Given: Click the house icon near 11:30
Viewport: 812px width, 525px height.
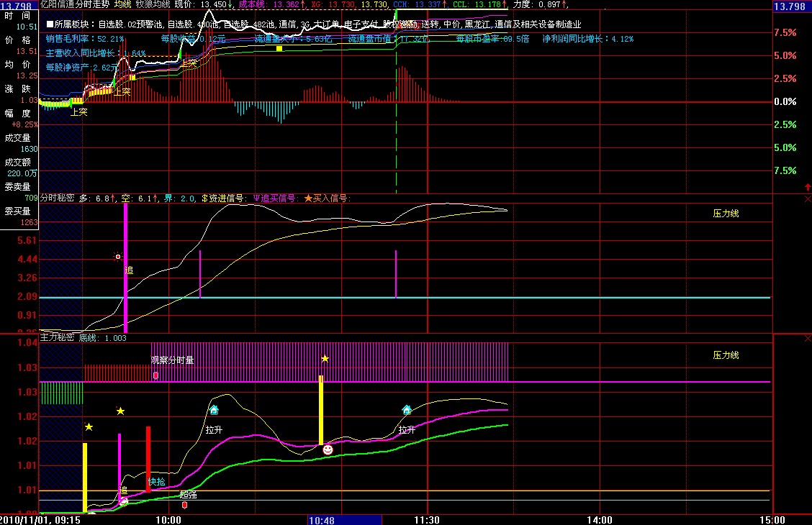Looking at the screenshot, I should pos(407,410).
